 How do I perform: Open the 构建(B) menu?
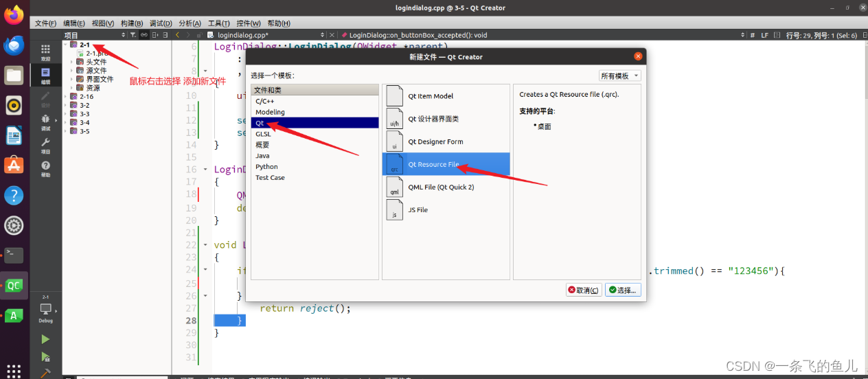point(132,23)
